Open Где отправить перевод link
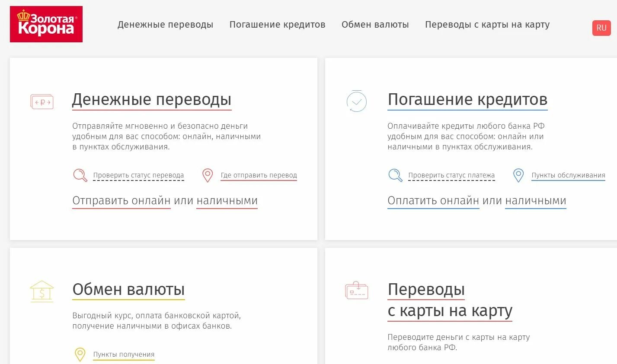The image size is (617, 364). [x=259, y=175]
